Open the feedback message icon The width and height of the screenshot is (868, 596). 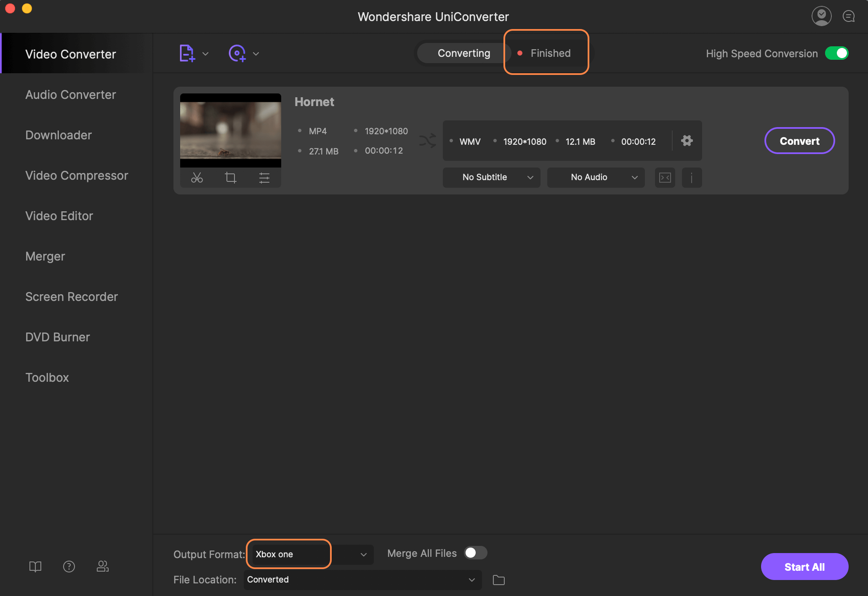[x=849, y=16]
